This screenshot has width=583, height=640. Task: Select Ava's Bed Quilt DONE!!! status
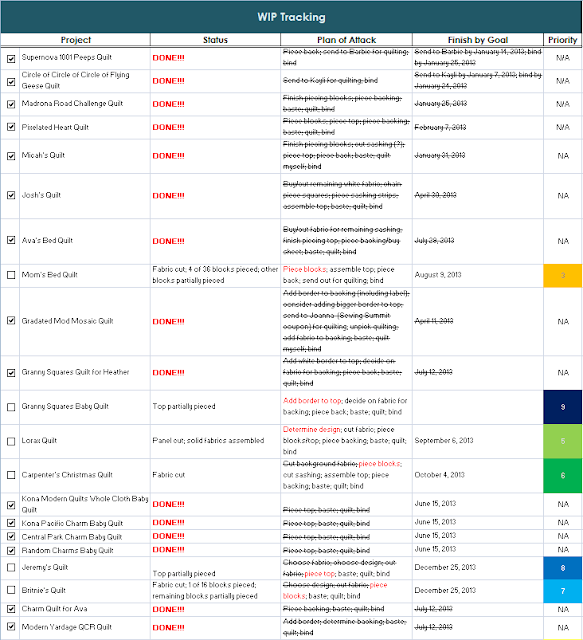(x=215, y=241)
